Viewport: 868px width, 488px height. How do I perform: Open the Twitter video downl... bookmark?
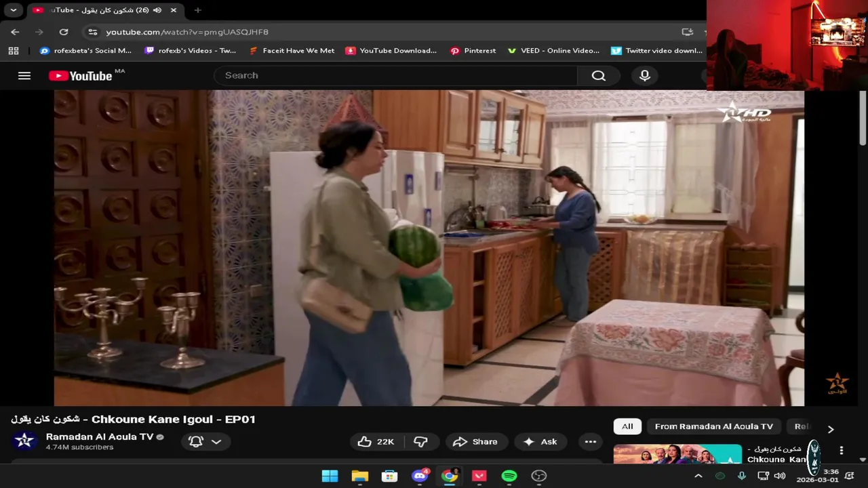click(657, 51)
